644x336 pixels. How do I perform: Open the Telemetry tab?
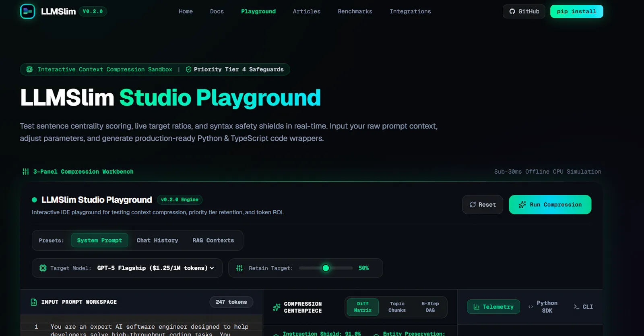(493, 307)
